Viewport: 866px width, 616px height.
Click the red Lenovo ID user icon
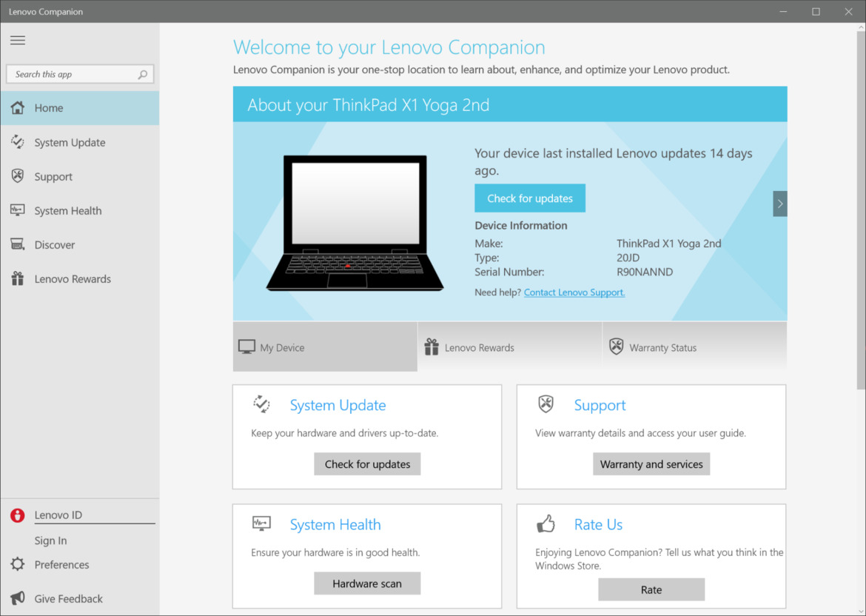click(x=18, y=515)
